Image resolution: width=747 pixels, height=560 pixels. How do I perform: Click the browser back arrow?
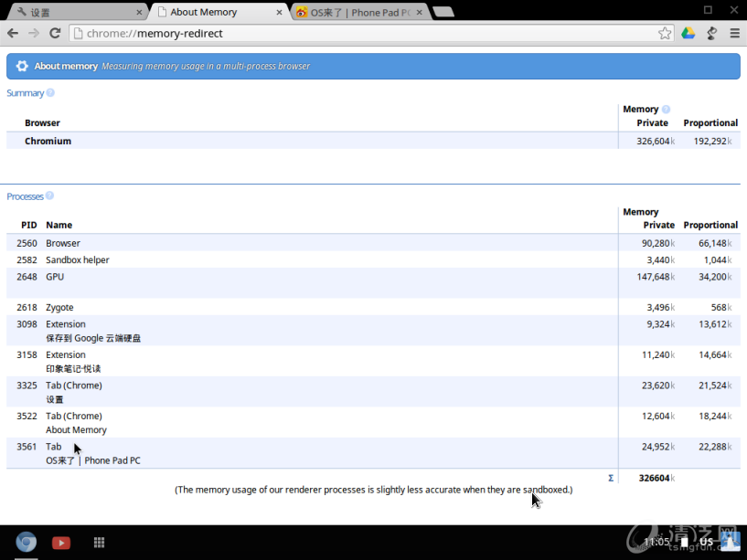(x=12, y=33)
